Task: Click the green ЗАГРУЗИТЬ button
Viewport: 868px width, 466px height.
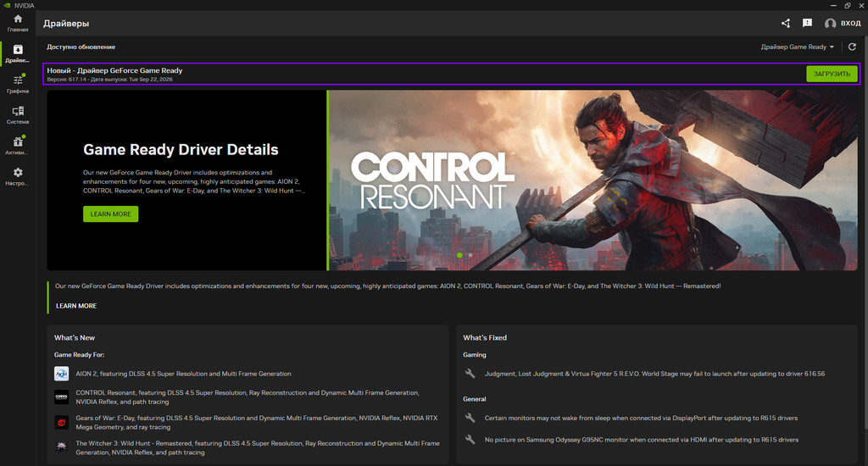Action: click(x=832, y=74)
